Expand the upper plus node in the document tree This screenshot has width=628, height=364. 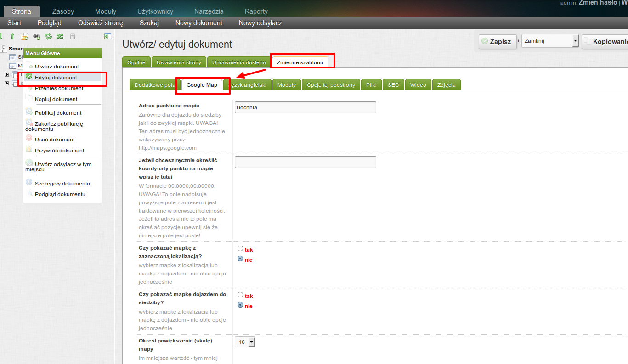(x=6, y=74)
